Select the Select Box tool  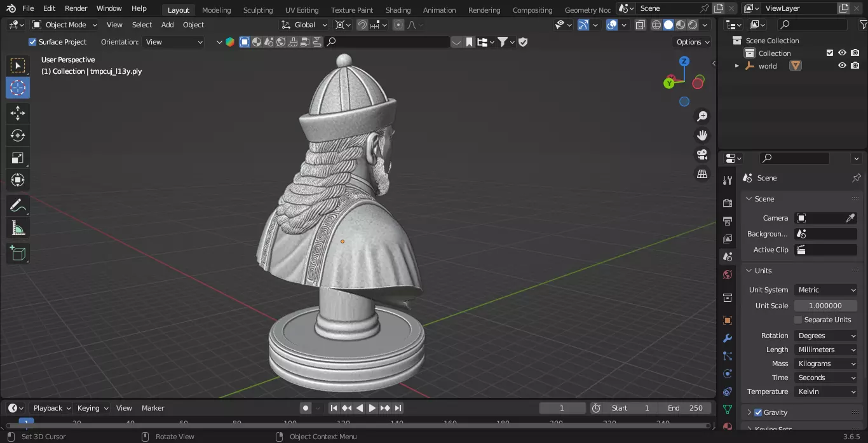(x=18, y=65)
